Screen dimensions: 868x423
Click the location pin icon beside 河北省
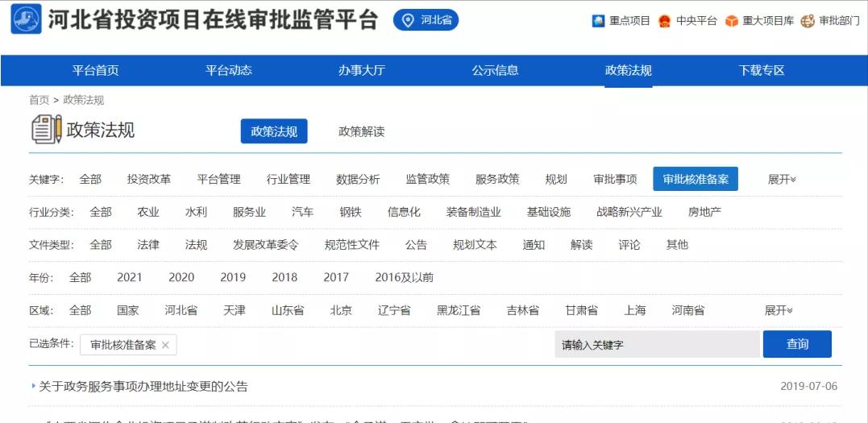coord(408,21)
